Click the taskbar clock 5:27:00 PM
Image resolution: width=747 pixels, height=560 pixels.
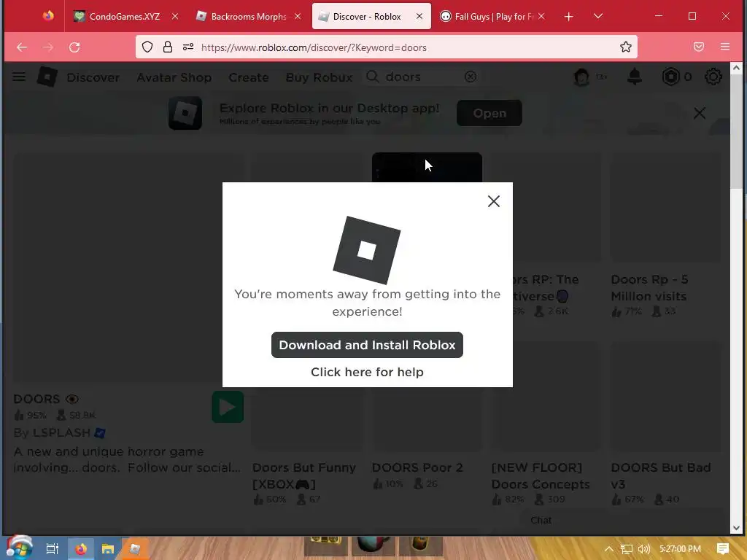coord(680,549)
